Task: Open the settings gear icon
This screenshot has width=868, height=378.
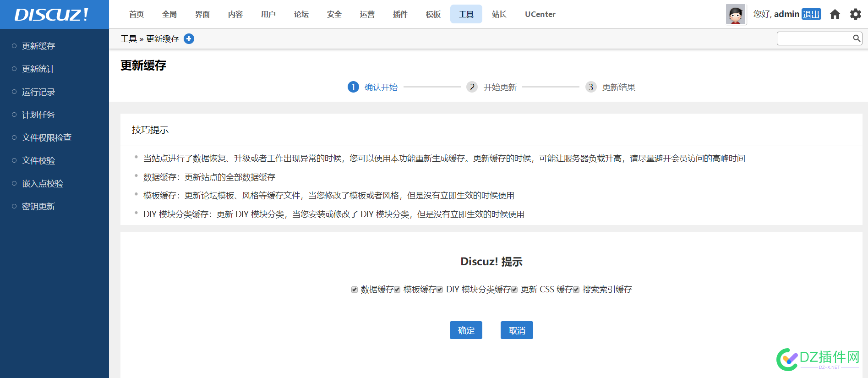Action: tap(855, 14)
